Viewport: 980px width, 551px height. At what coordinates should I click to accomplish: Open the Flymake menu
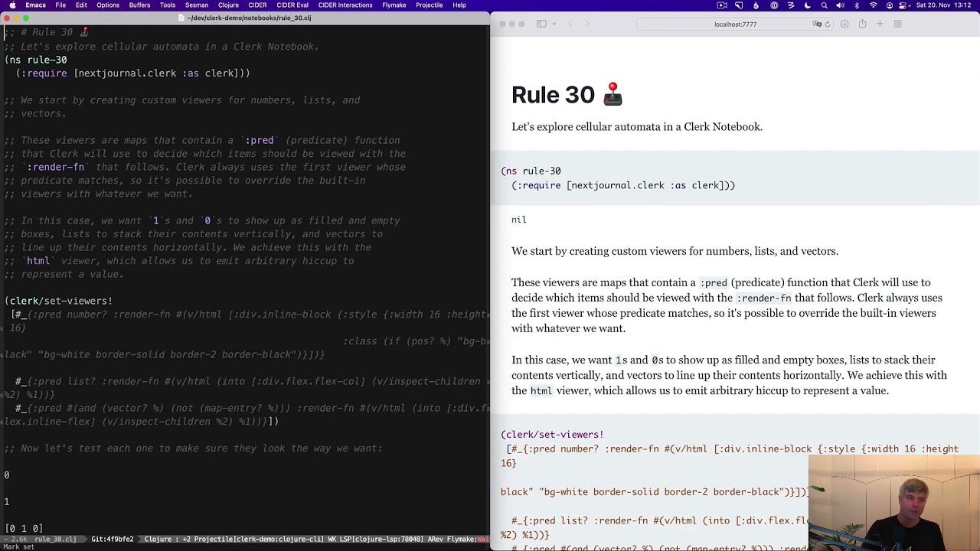click(394, 5)
